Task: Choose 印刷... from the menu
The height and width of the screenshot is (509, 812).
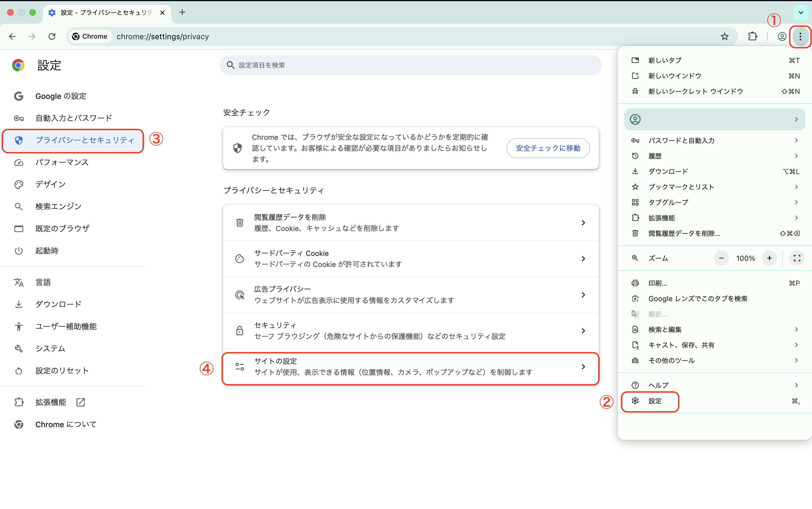Action: coord(715,283)
